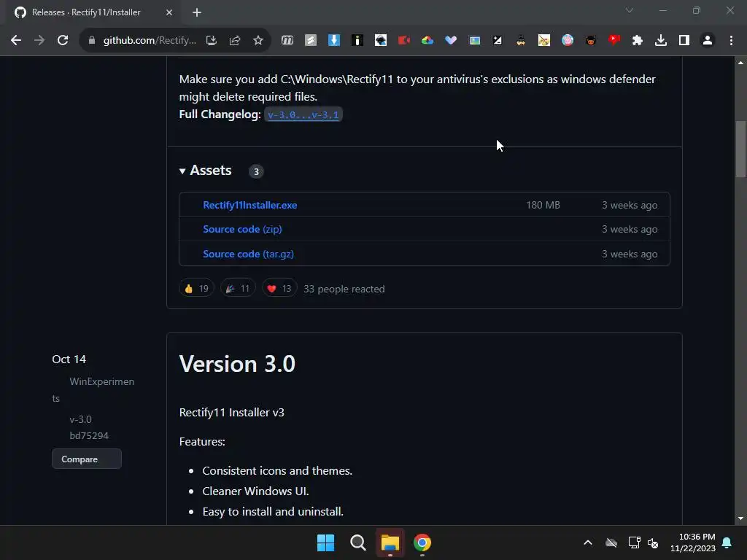Click the page's vertical scrollbar thumb
This screenshot has width=747, height=560.
(740, 149)
